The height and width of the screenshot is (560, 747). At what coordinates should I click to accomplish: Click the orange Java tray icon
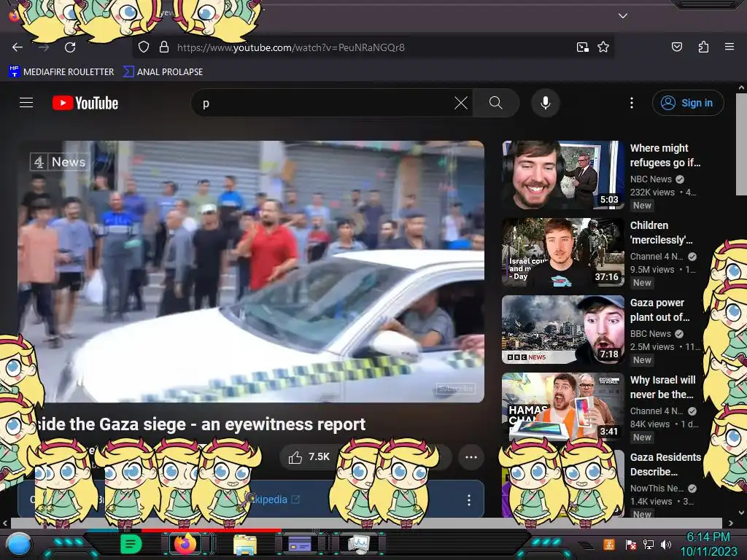(x=609, y=544)
